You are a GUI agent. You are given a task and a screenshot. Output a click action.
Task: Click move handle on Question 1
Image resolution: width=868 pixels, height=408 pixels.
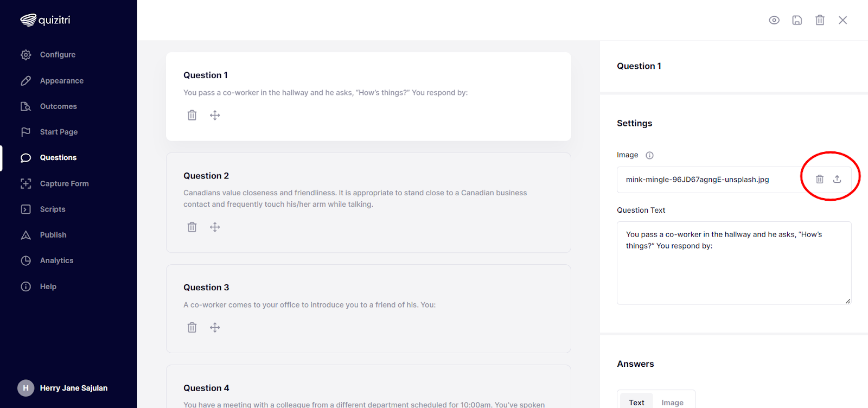pyautogui.click(x=215, y=115)
